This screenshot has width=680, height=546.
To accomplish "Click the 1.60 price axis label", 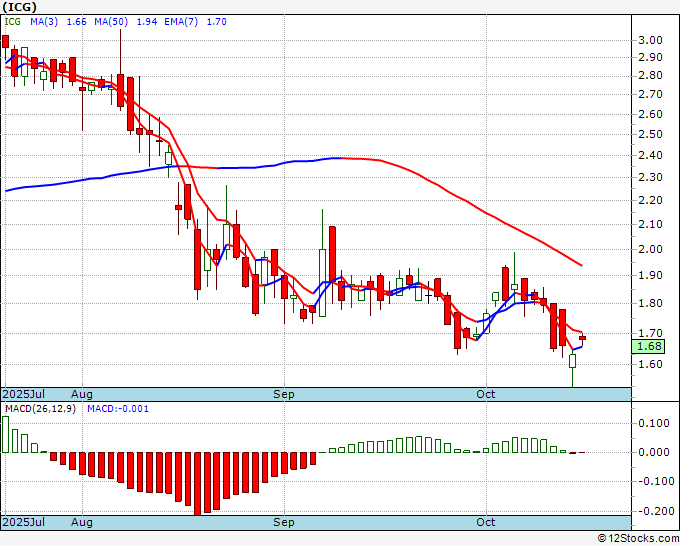I will [651, 364].
